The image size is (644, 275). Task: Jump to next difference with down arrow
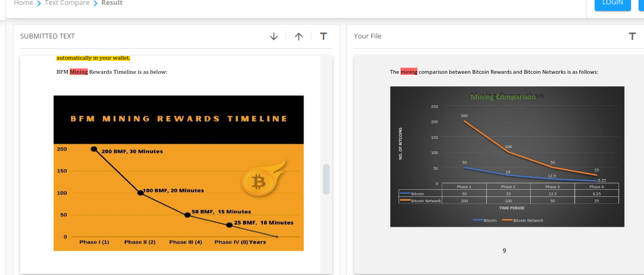274,36
